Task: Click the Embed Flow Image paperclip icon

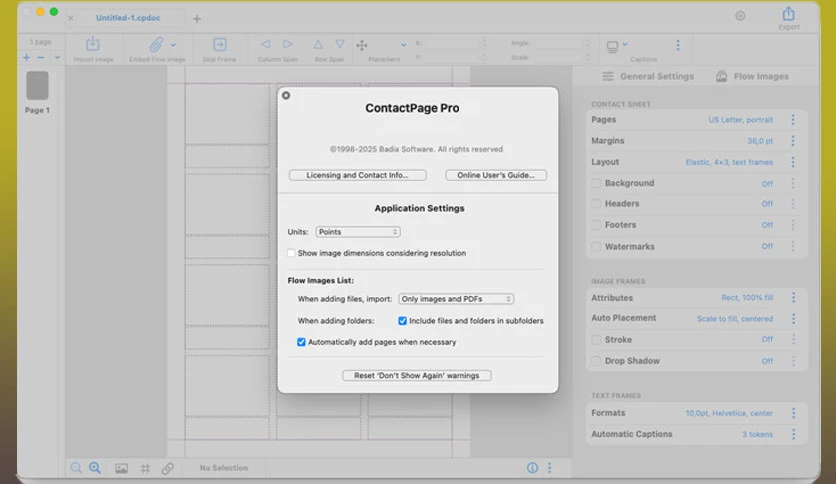Action: click(156, 44)
